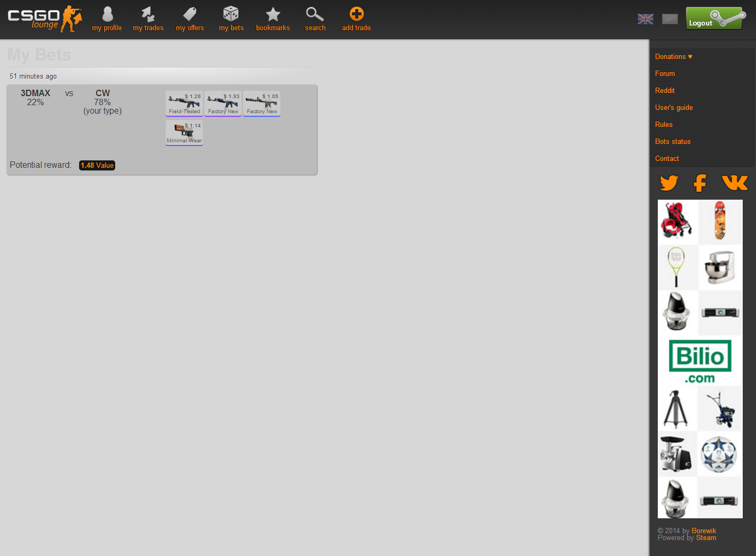Open the Twitter page icon
This screenshot has width=756, height=556.
pyautogui.click(x=669, y=183)
